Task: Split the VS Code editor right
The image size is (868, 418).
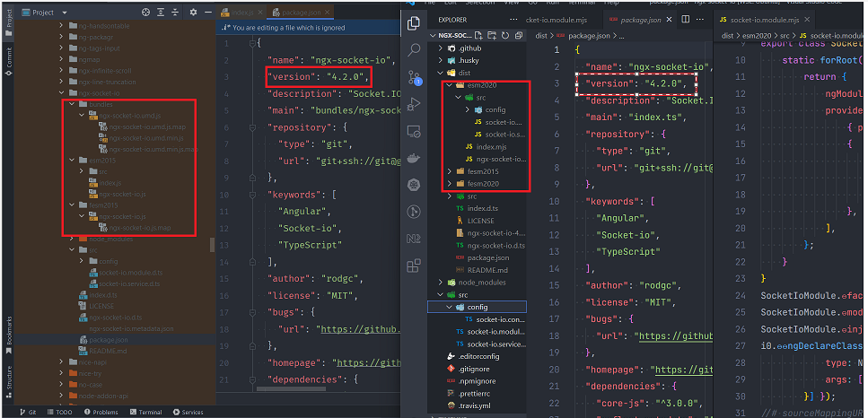Action: pos(685,20)
